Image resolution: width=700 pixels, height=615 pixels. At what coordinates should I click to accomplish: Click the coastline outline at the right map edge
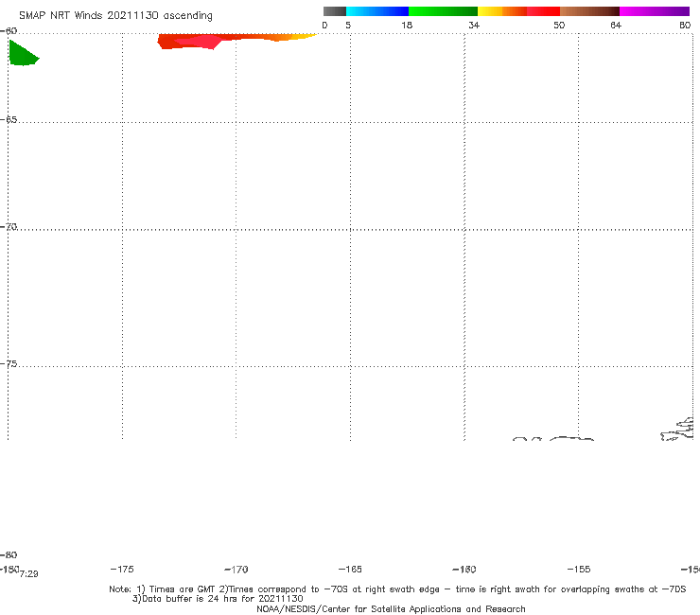(677, 429)
